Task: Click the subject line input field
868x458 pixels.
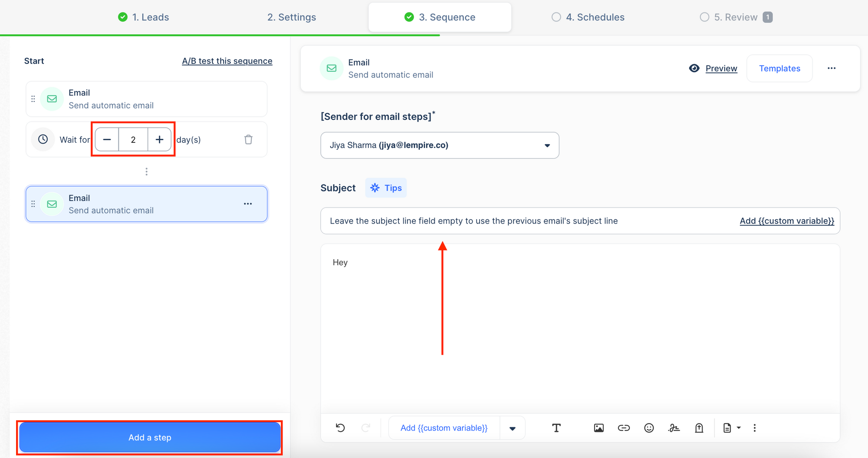Action: click(477, 221)
